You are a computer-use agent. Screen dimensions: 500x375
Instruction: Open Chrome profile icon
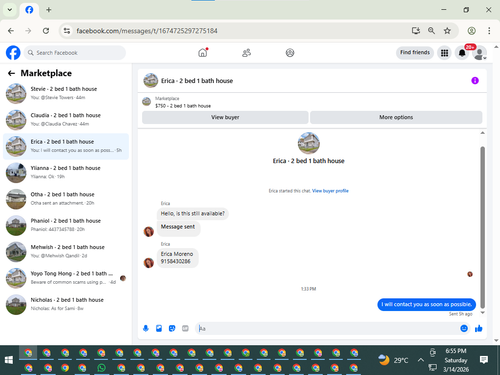pyautogui.click(x=471, y=31)
